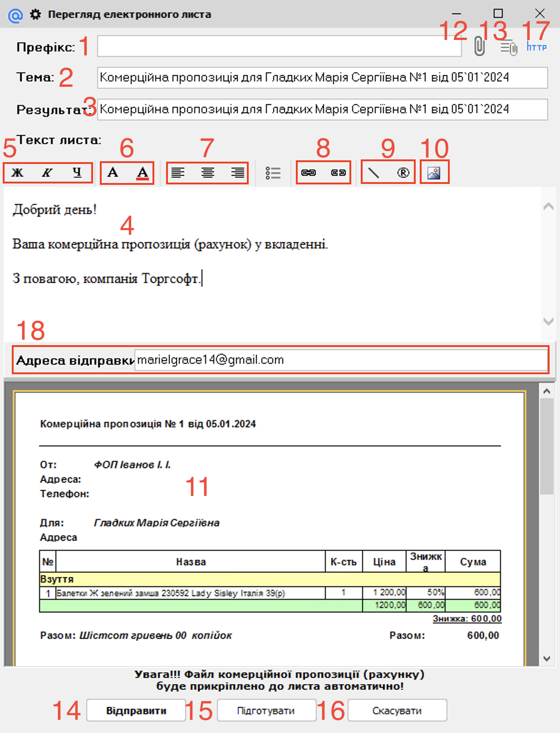Insert hyperlink using first chain icon

(x=309, y=173)
